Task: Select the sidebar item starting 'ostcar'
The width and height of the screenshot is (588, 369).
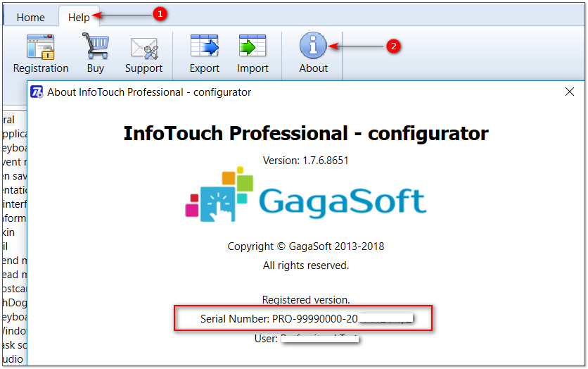Action: coord(14,289)
